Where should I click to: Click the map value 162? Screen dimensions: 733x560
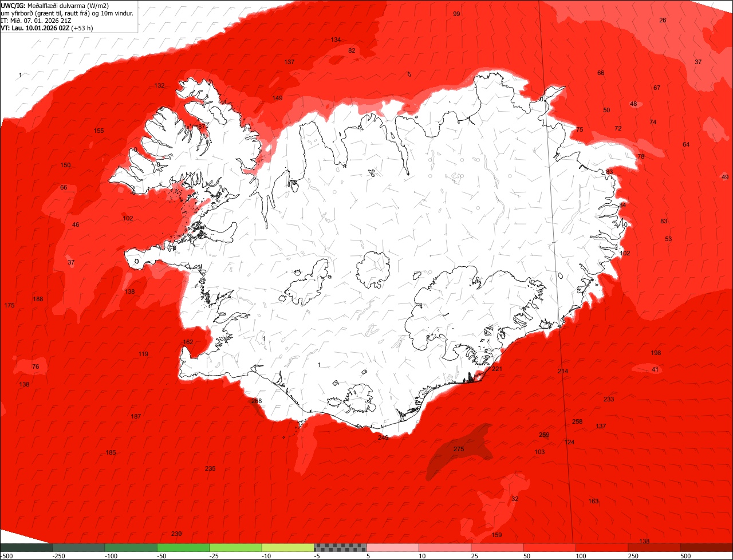pos(188,342)
